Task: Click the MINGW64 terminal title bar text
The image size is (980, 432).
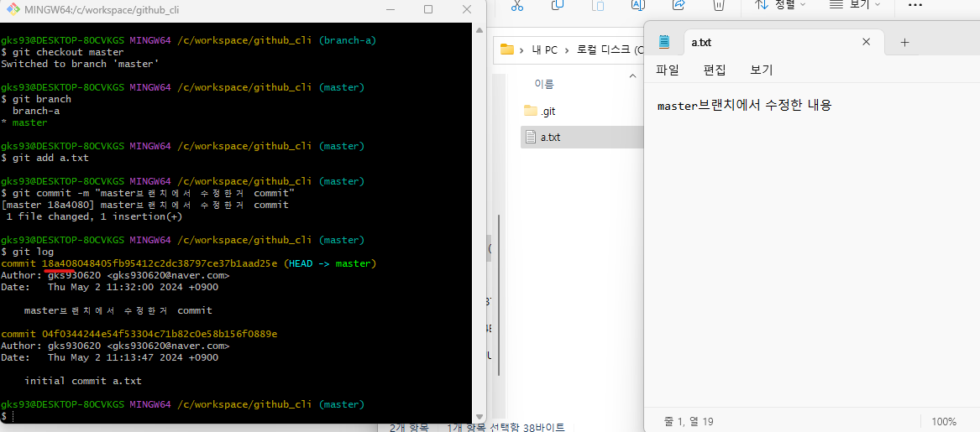Action: pos(102,10)
